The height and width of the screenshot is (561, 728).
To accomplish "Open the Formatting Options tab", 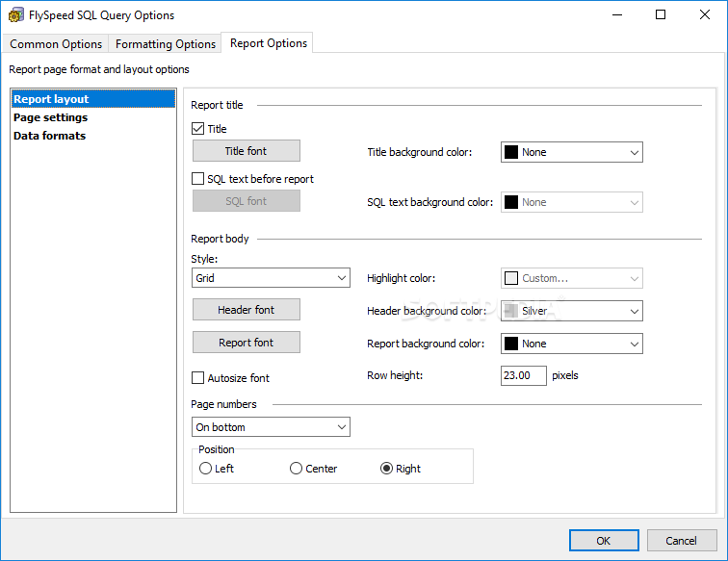I will pos(166,44).
